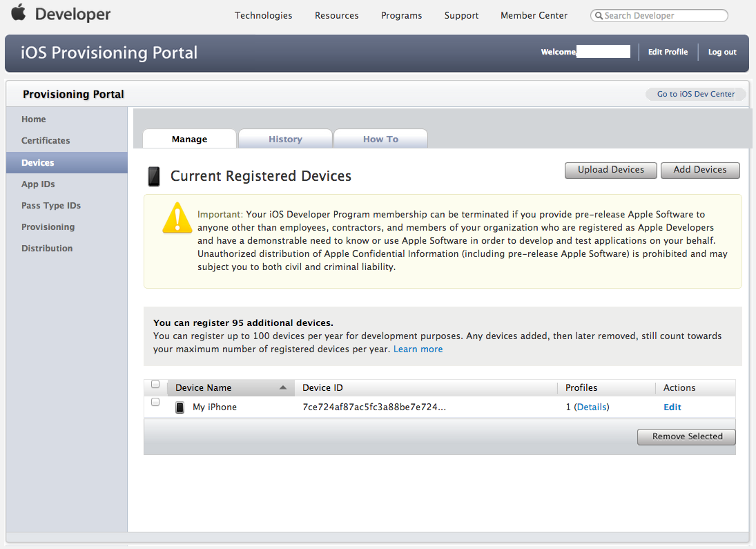Click the My iPhone device name
The image size is (756, 549).
pyautogui.click(x=215, y=407)
